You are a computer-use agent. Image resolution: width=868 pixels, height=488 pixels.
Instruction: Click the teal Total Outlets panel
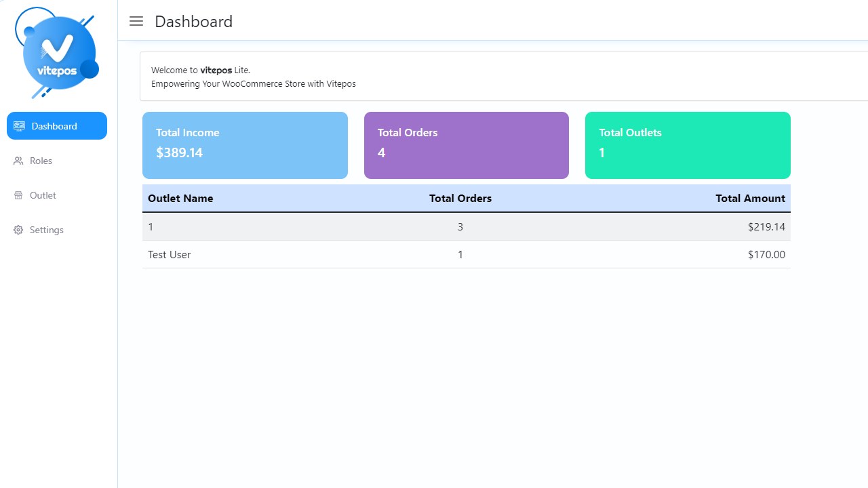tap(687, 145)
